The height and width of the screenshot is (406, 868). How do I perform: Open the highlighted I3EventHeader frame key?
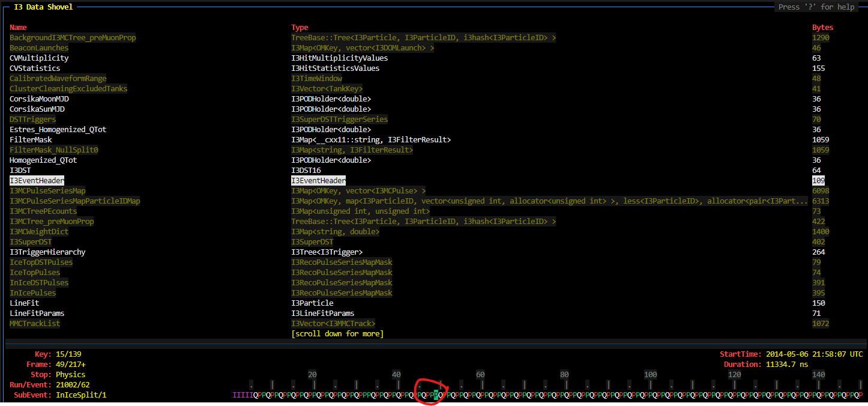point(37,180)
